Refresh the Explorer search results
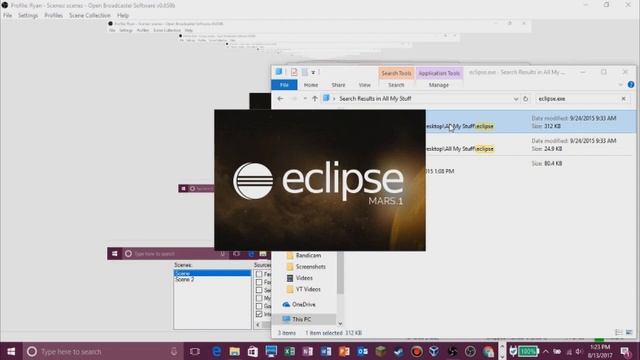640x360 pixels. [526, 99]
